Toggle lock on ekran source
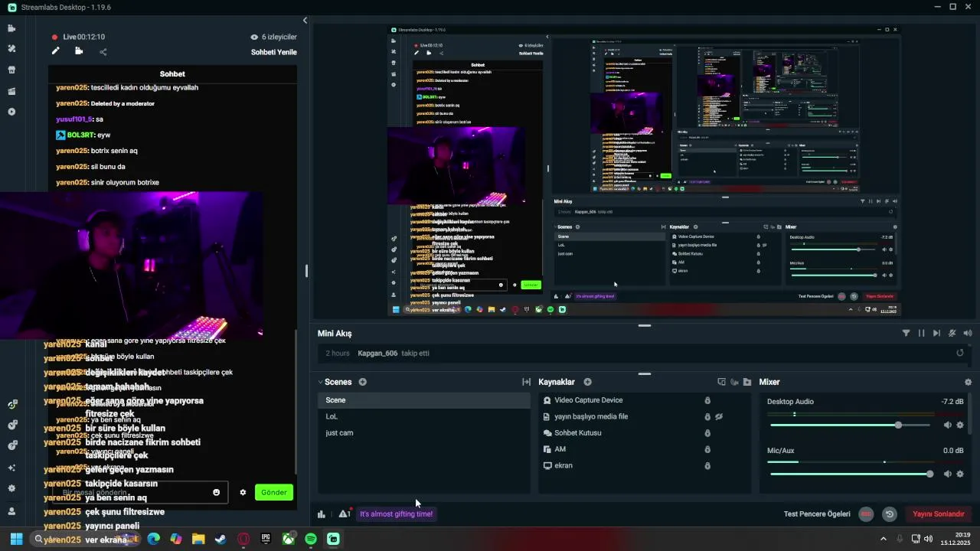 click(x=707, y=465)
